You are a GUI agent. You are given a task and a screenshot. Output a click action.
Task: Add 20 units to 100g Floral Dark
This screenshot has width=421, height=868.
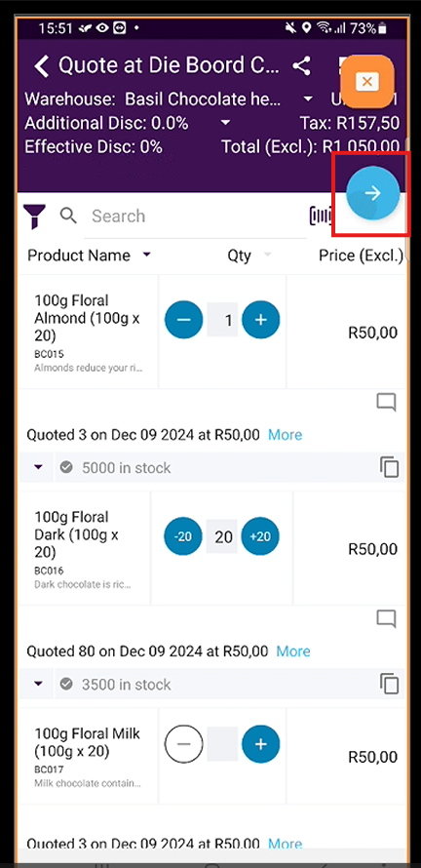(x=260, y=536)
